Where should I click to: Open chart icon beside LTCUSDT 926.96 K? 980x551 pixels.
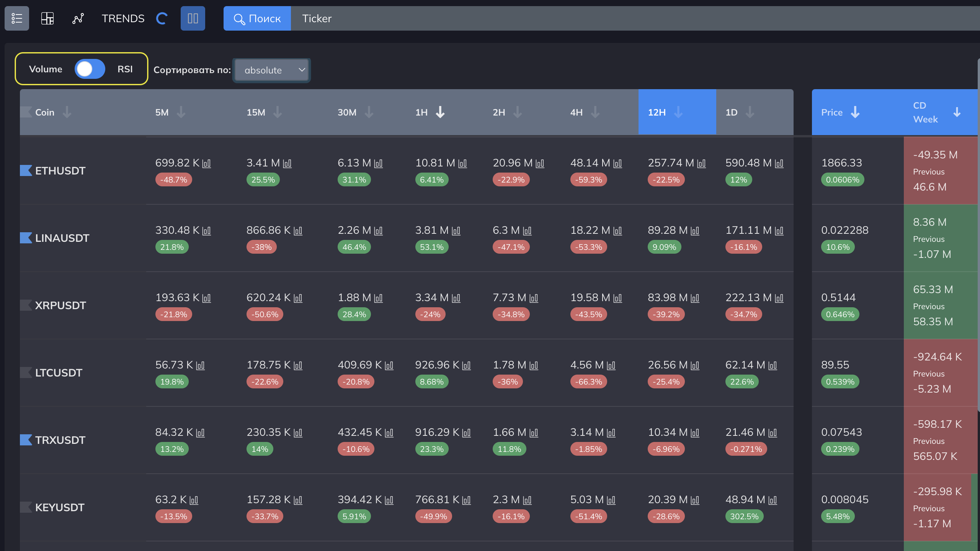(466, 366)
